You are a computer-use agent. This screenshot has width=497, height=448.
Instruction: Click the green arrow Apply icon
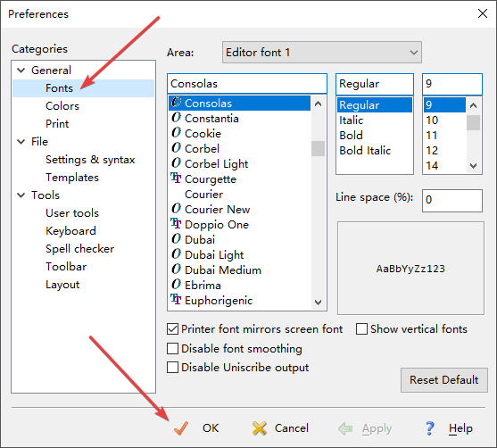click(x=345, y=428)
